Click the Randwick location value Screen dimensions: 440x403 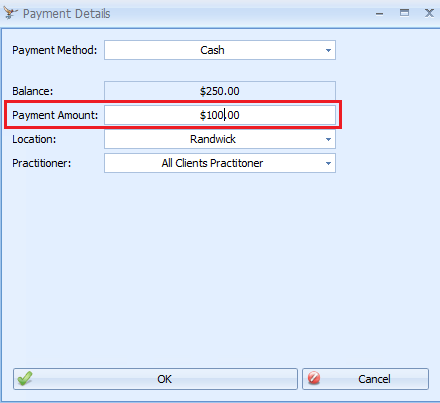[x=213, y=139]
